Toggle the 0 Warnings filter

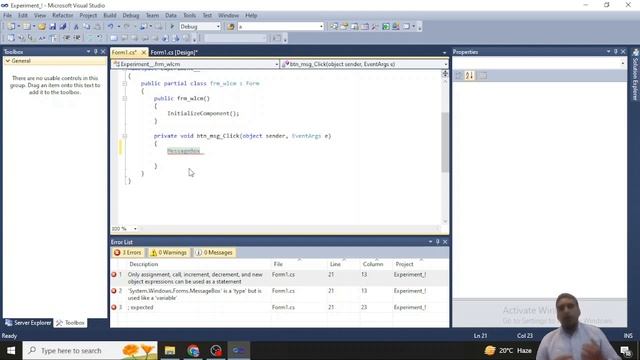pyautogui.click(x=169, y=253)
